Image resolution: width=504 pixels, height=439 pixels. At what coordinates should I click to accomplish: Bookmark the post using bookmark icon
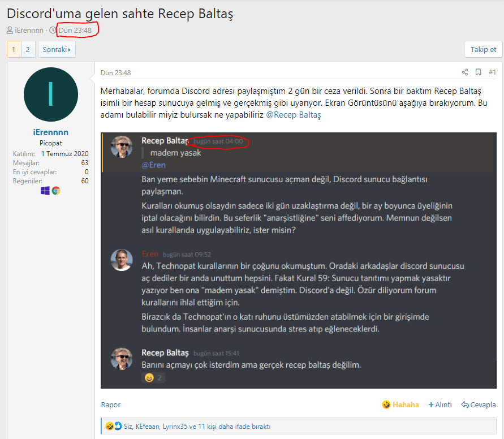pyautogui.click(x=479, y=72)
